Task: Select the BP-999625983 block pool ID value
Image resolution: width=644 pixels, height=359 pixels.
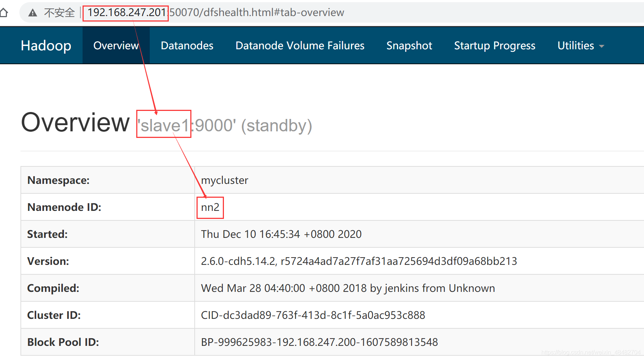Action: [x=319, y=342]
